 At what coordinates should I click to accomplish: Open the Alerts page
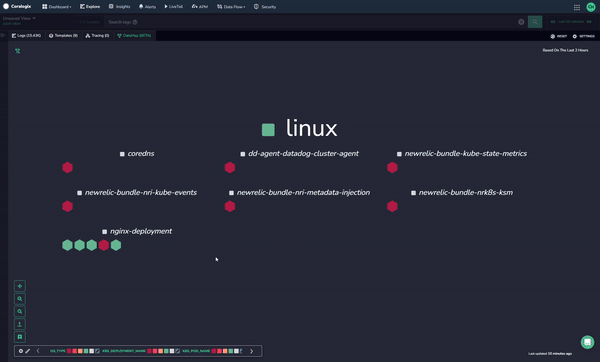[x=147, y=7]
